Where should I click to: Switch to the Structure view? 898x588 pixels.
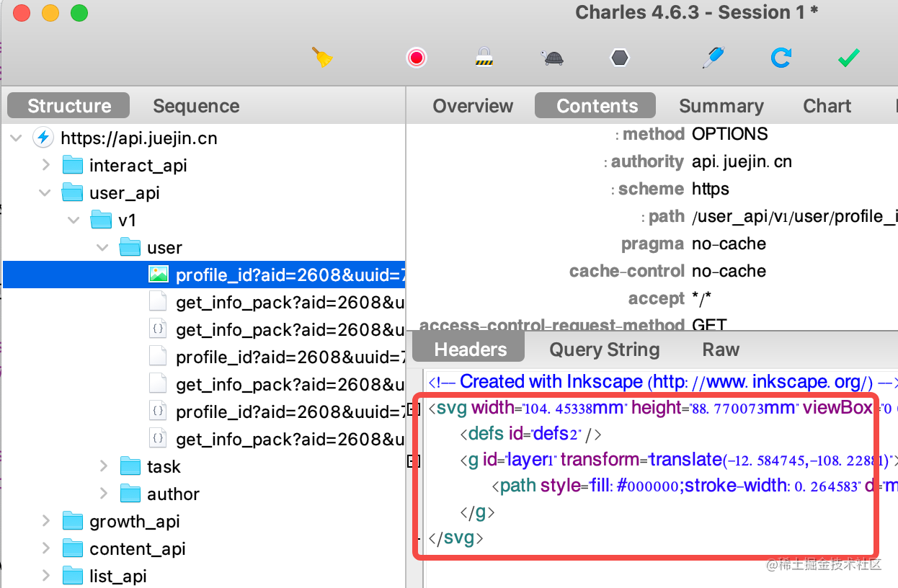pos(69,106)
